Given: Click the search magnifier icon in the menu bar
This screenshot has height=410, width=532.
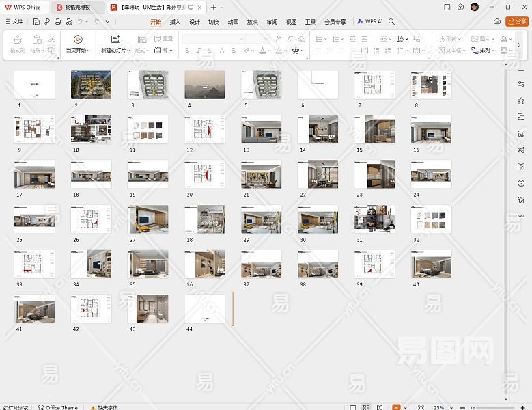Looking at the screenshot, I should tap(392, 22).
